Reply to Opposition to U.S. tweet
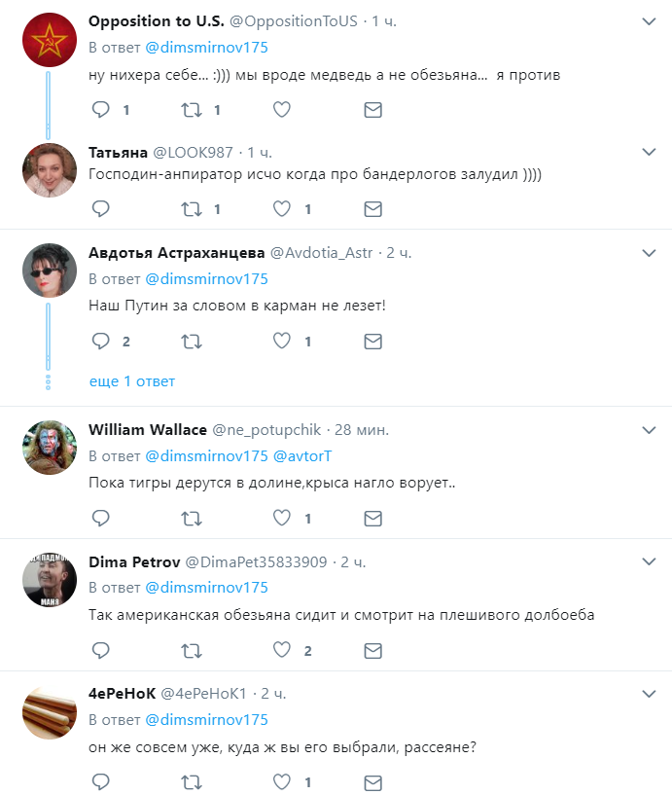Image resolution: width=672 pixels, height=795 pixels. click(101, 110)
